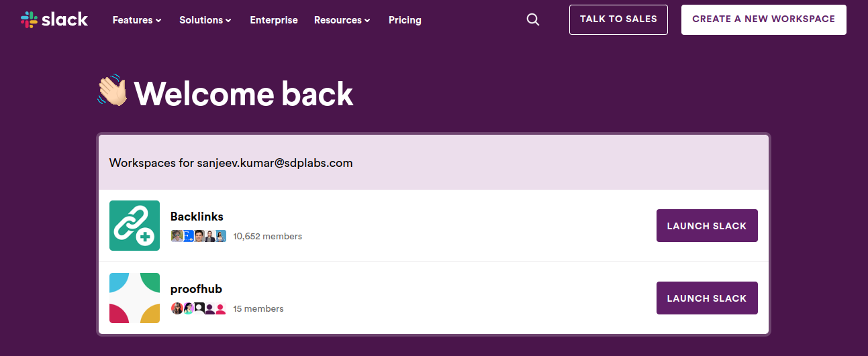Viewport: 868px width, 356px height.
Task: Click the Talk to Sales button
Action: tap(618, 19)
